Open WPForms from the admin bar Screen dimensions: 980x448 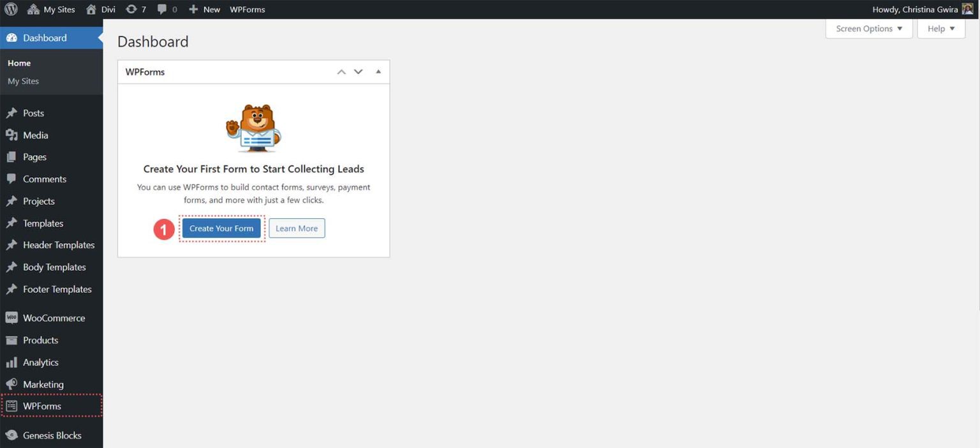[247, 9]
